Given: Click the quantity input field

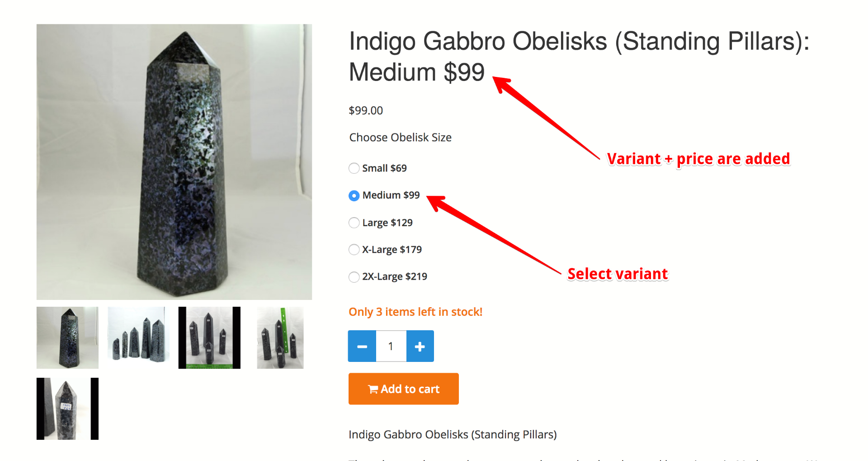Looking at the screenshot, I should 391,346.
